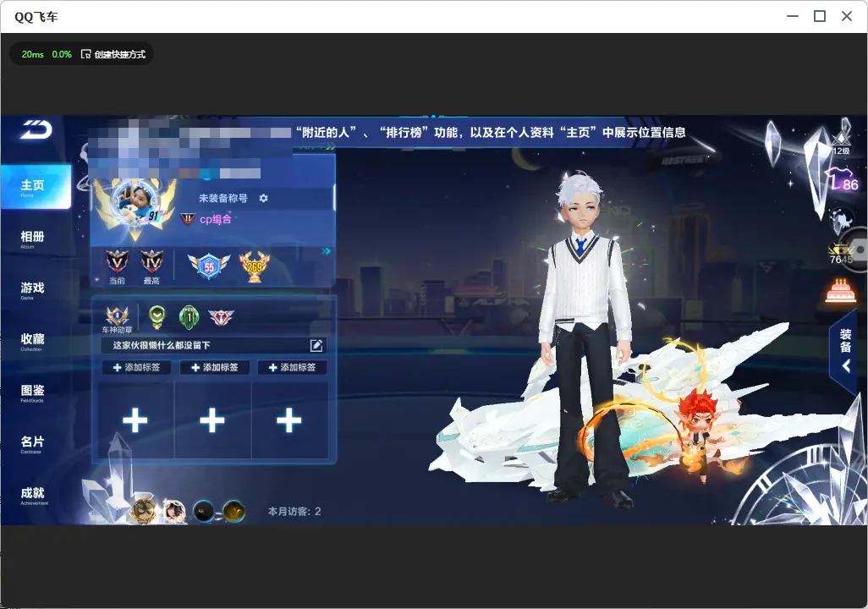Add a photo in the first plus slot
Viewport: 868px width, 609px height.
(x=135, y=420)
